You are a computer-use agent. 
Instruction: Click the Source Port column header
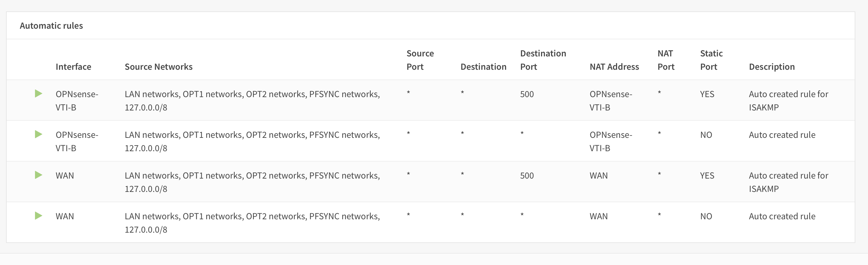click(x=420, y=60)
